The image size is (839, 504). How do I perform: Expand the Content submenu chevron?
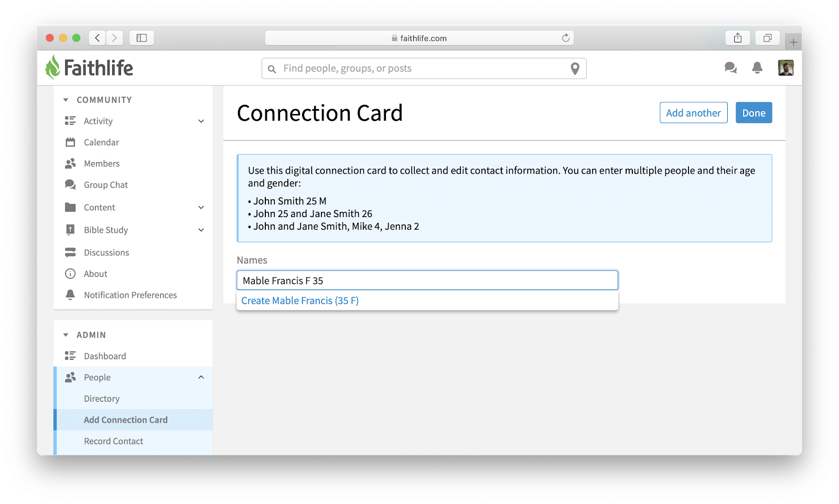(201, 207)
